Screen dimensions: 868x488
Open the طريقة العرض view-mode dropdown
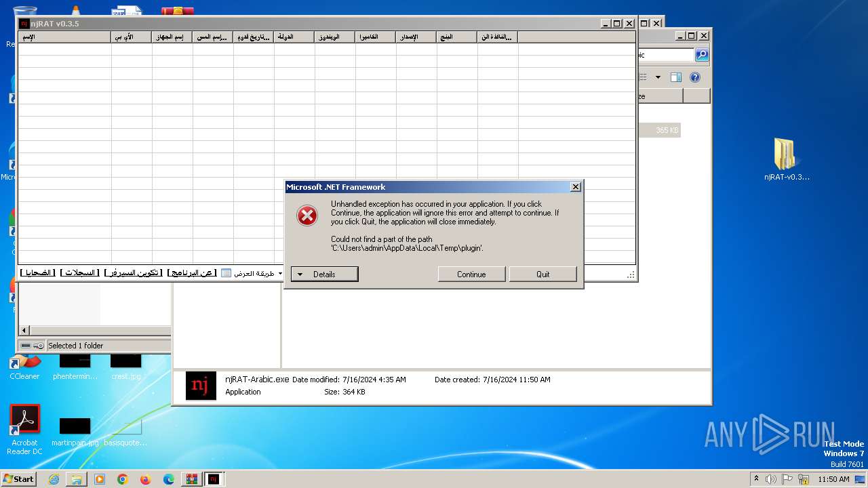[x=252, y=273]
